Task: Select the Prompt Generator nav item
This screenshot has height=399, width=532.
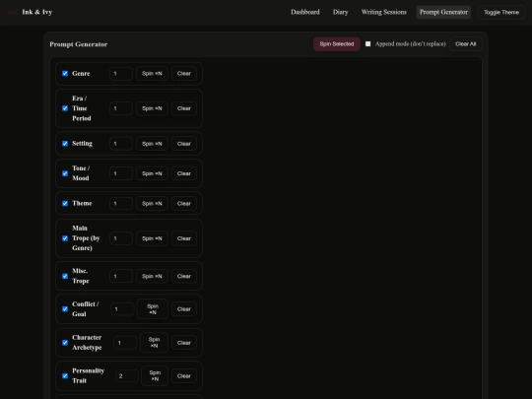Action: pos(443,12)
